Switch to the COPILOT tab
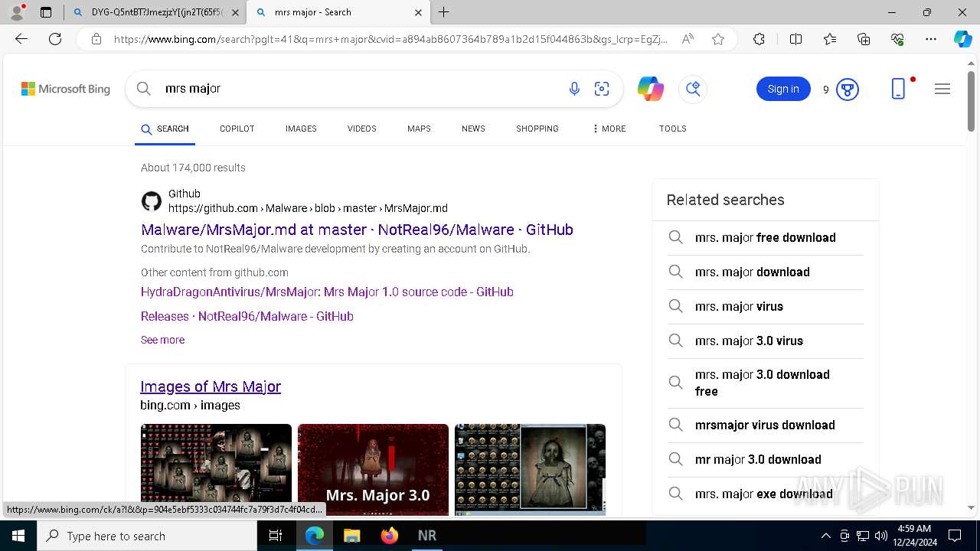Viewport: 980px width, 551px height. (x=237, y=129)
